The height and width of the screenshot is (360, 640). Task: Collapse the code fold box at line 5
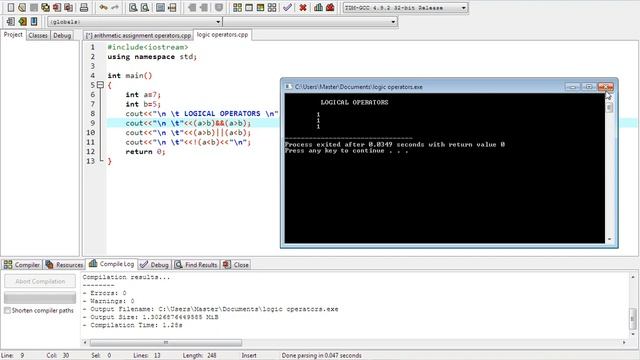[100, 85]
